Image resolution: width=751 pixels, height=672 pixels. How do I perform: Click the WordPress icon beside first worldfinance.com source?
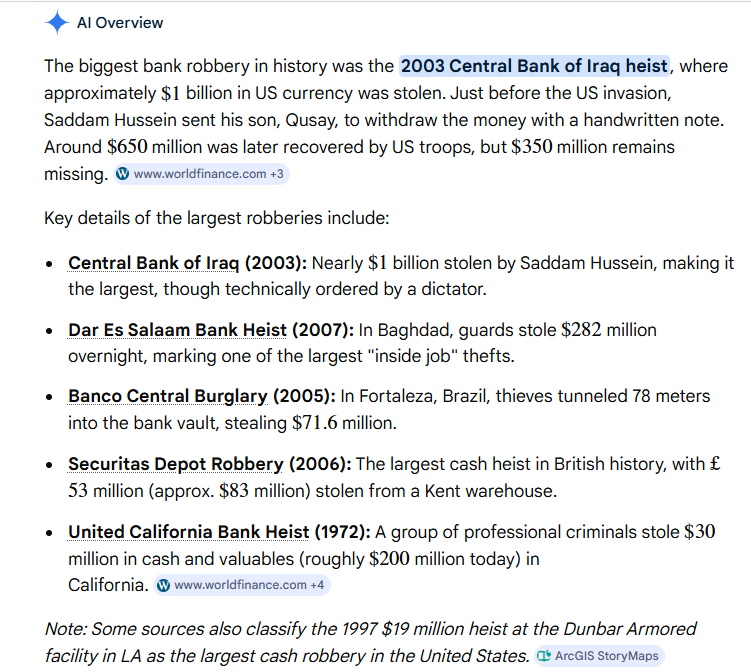pyautogui.click(x=123, y=174)
